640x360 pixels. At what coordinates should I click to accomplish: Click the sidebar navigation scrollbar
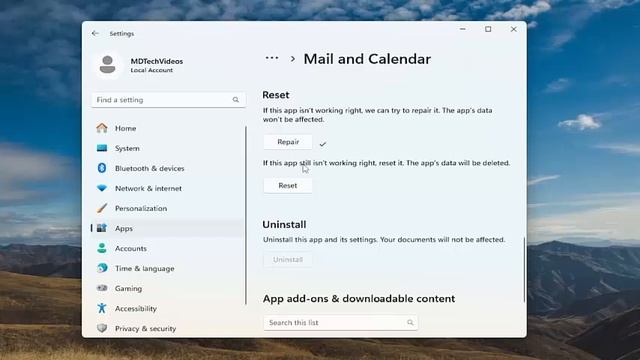pyautogui.click(x=246, y=215)
